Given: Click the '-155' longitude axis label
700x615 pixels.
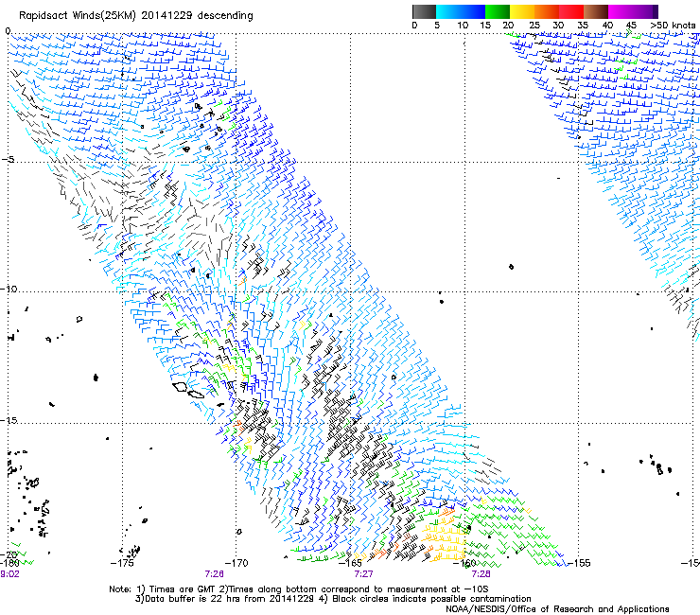Looking at the screenshot, I should (x=579, y=563).
